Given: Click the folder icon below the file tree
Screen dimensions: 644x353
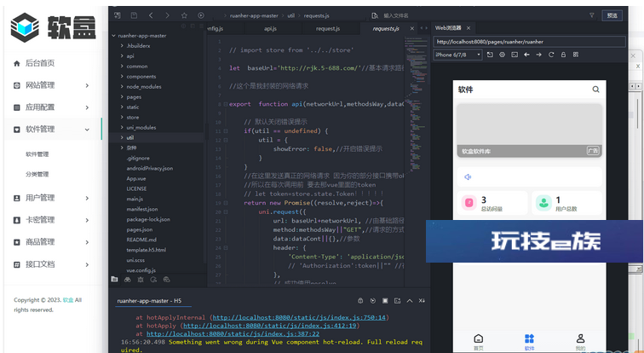Looking at the screenshot, I should (x=115, y=279).
